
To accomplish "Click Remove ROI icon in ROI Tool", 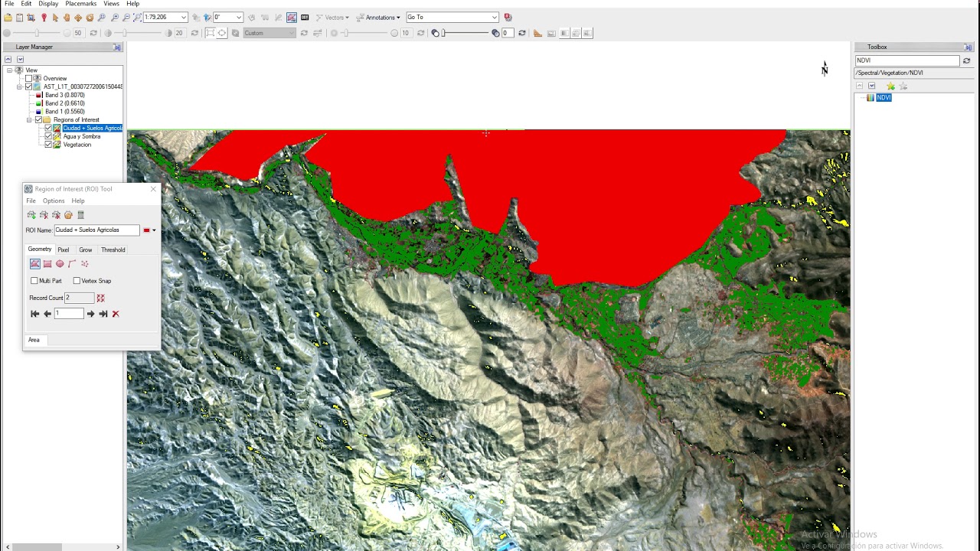I will coord(44,215).
